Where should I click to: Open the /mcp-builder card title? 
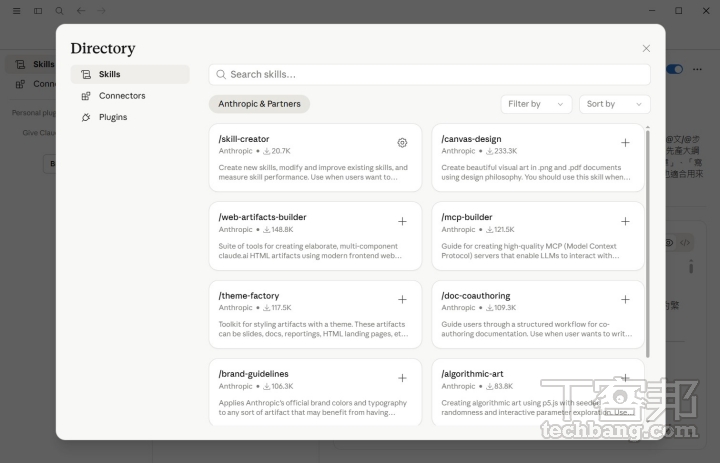click(x=467, y=217)
